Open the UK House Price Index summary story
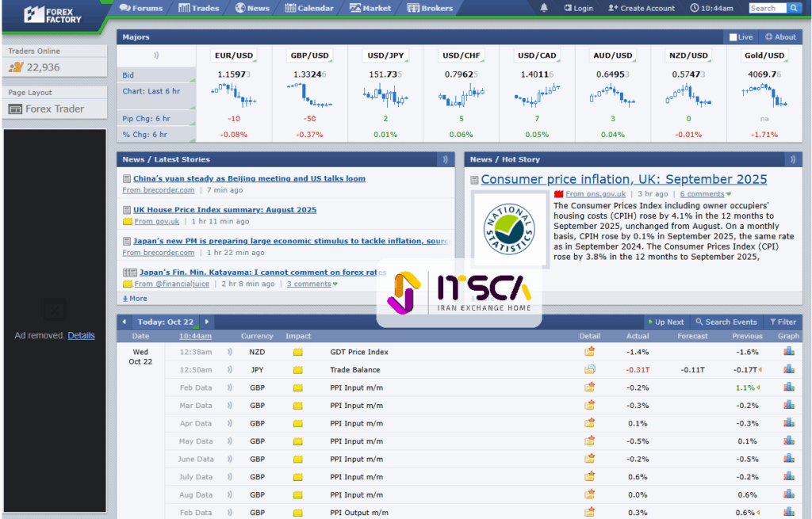This screenshot has height=519, width=812. [x=224, y=210]
